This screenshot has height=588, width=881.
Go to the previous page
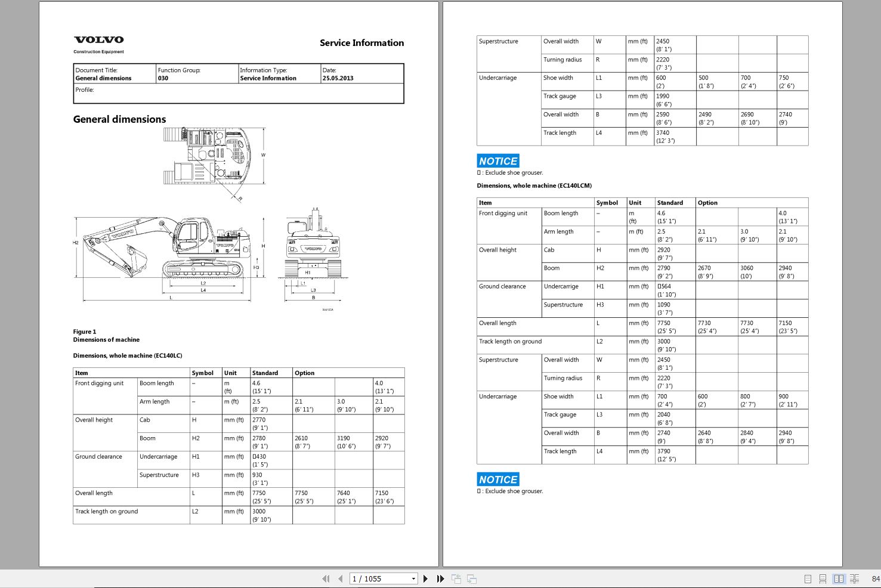pyautogui.click(x=341, y=578)
